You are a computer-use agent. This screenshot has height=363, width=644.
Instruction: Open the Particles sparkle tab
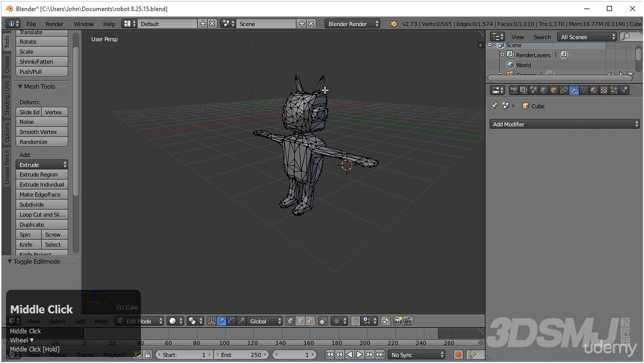(x=614, y=90)
